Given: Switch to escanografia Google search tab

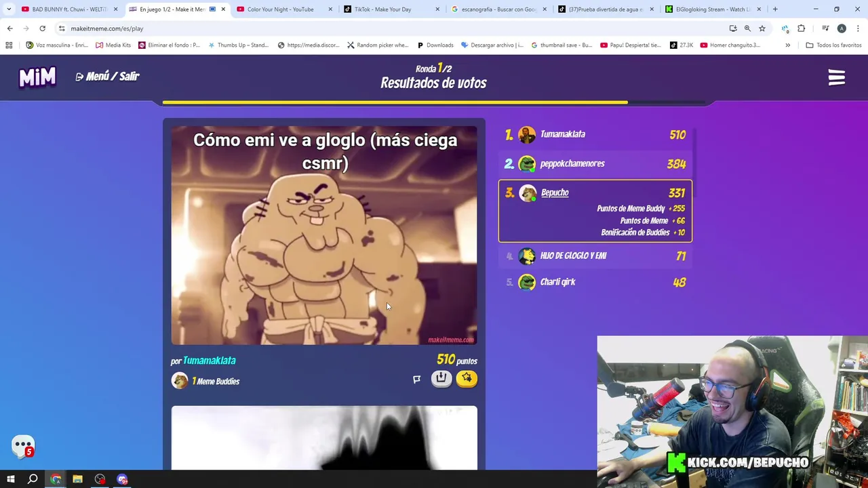Looking at the screenshot, I should tap(498, 9).
